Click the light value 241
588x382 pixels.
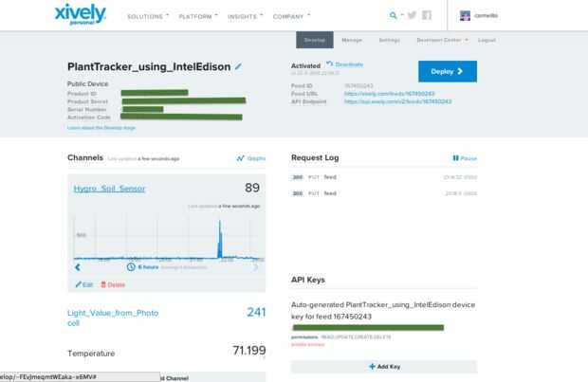tap(256, 312)
